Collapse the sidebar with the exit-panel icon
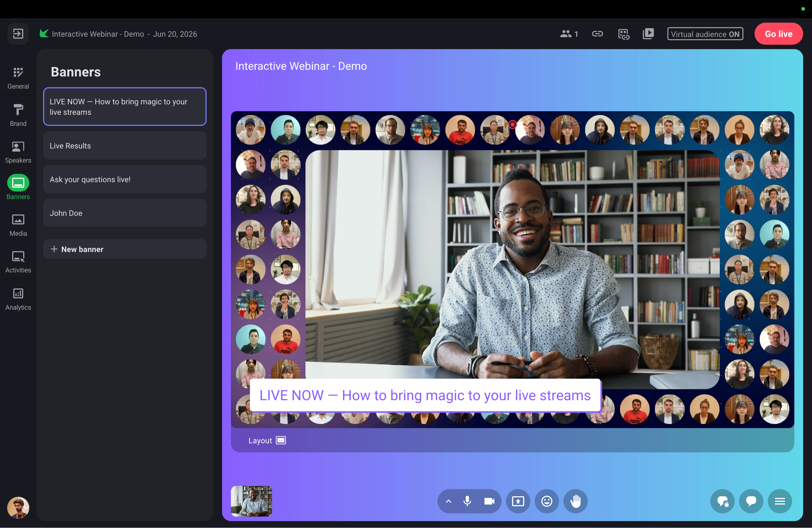812x528 pixels. pyautogui.click(x=18, y=34)
